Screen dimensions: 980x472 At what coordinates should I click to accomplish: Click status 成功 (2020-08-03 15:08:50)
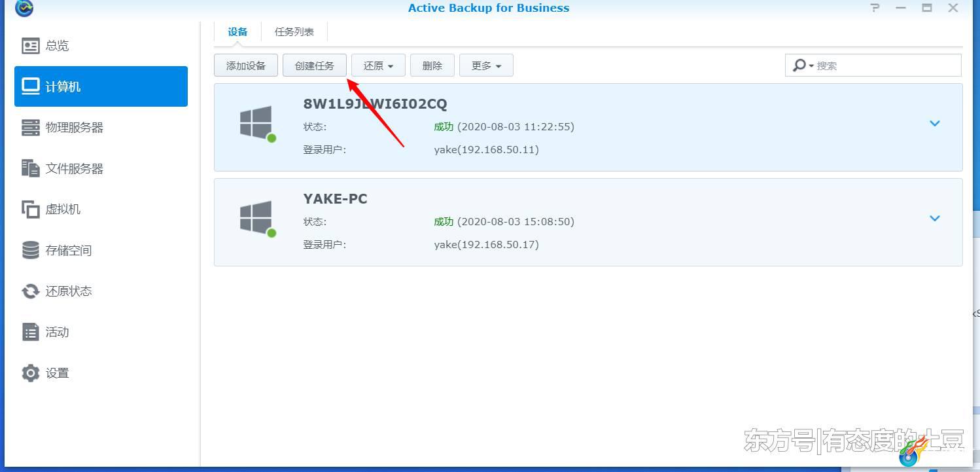pos(504,221)
